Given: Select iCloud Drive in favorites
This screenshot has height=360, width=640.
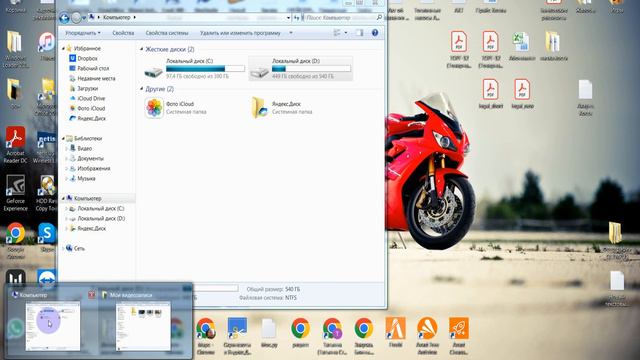Looking at the screenshot, I should 87,98.
